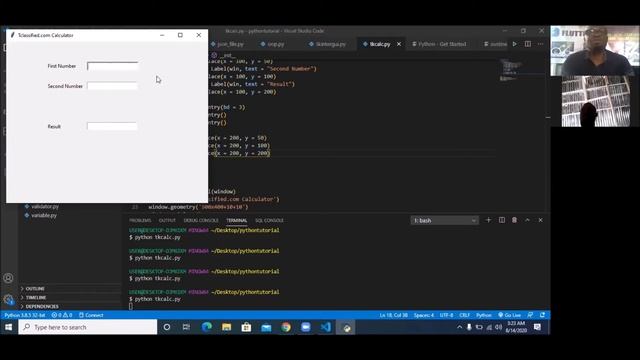Image resolution: width=640 pixels, height=360 pixels.
Task: Show hidden system tray icons
Action: (x=460, y=327)
